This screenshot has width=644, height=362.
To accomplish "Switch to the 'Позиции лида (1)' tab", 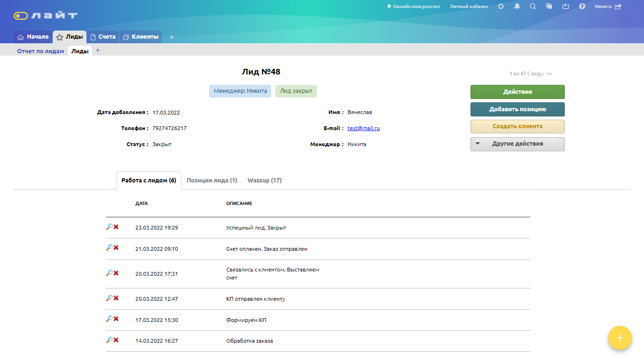I will pyautogui.click(x=212, y=180).
